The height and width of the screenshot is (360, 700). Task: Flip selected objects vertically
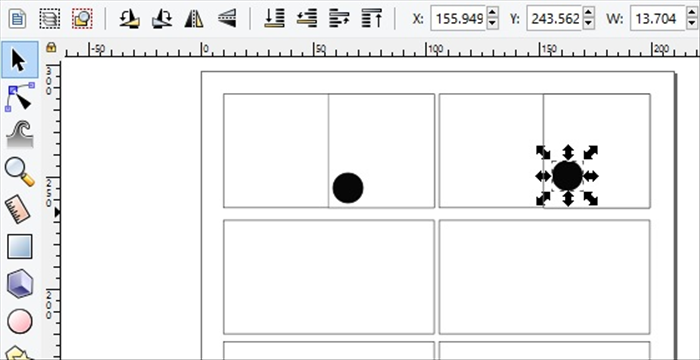(x=227, y=19)
